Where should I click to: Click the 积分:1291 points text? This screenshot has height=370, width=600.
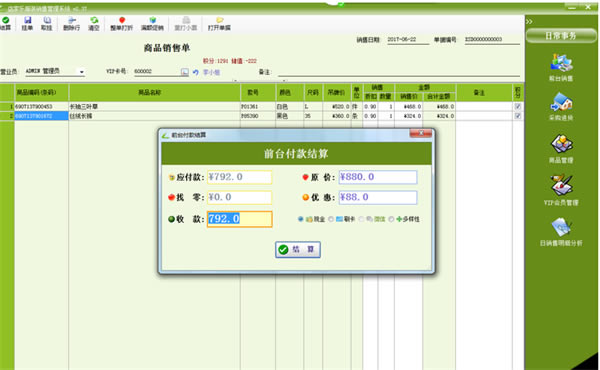(215, 61)
